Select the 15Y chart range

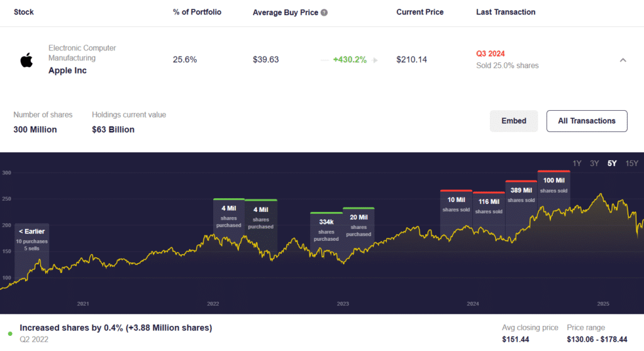click(631, 163)
